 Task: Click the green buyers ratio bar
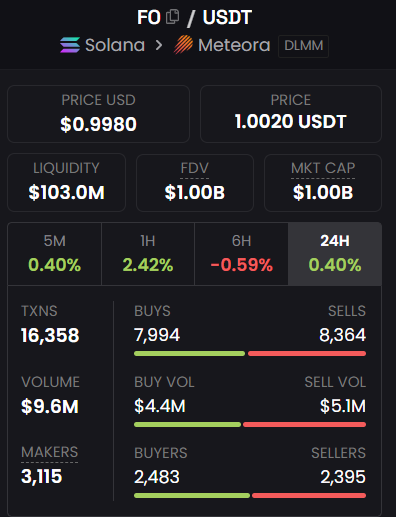coord(192,495)
